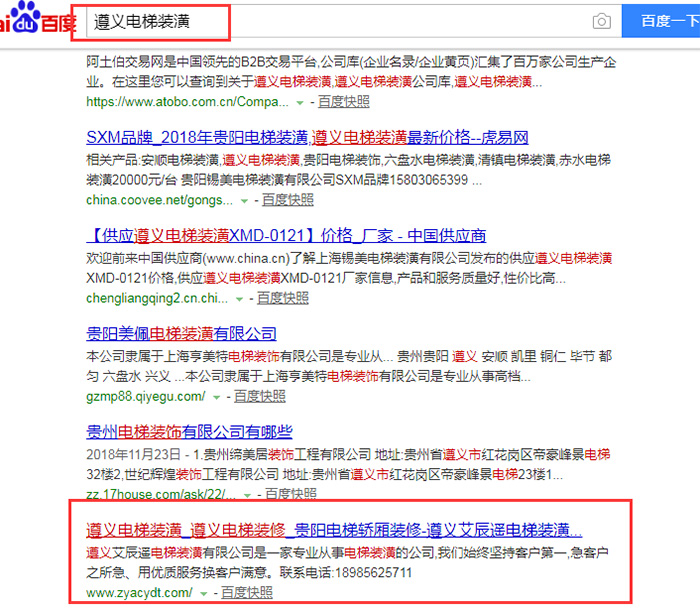
Task: Click the https://www.atobo.com.cn green URL
Action: (x=187, y=102)
